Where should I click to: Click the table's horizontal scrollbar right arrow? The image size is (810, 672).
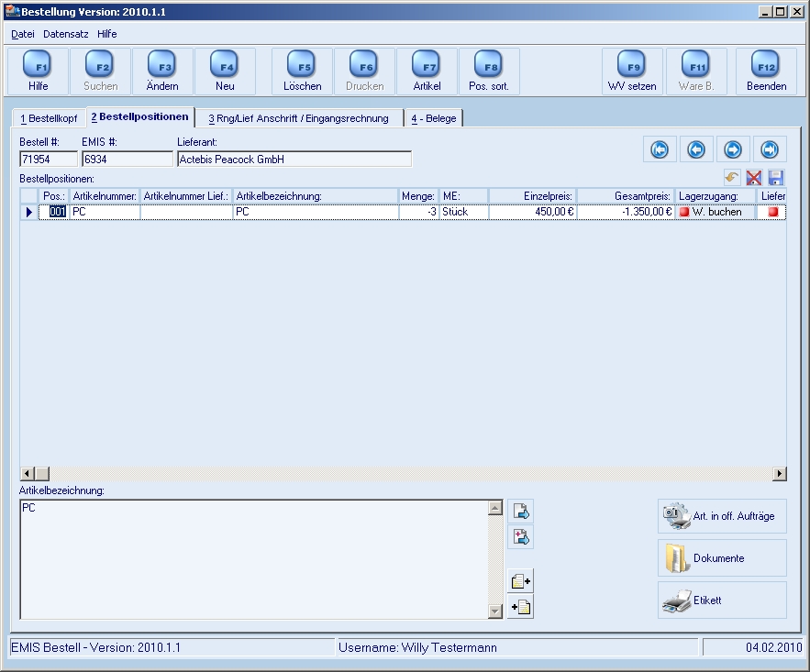click(x=780, y=473)
